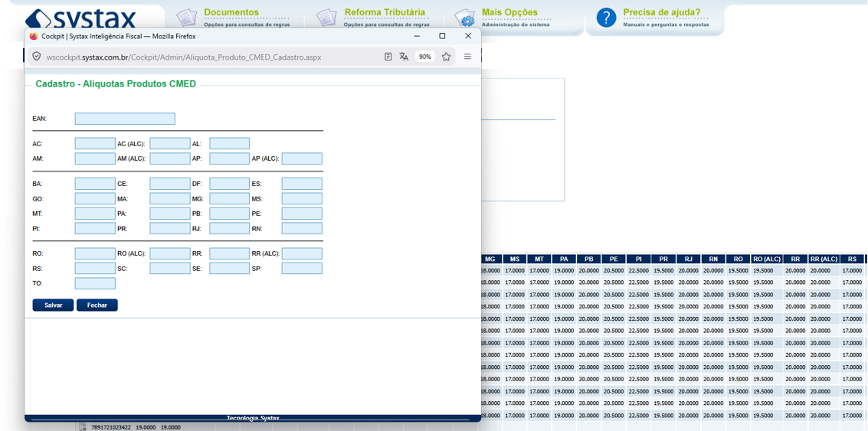Bookmark this page with the star icon
This screenshot has height=431, width=868.
point(446,57)
